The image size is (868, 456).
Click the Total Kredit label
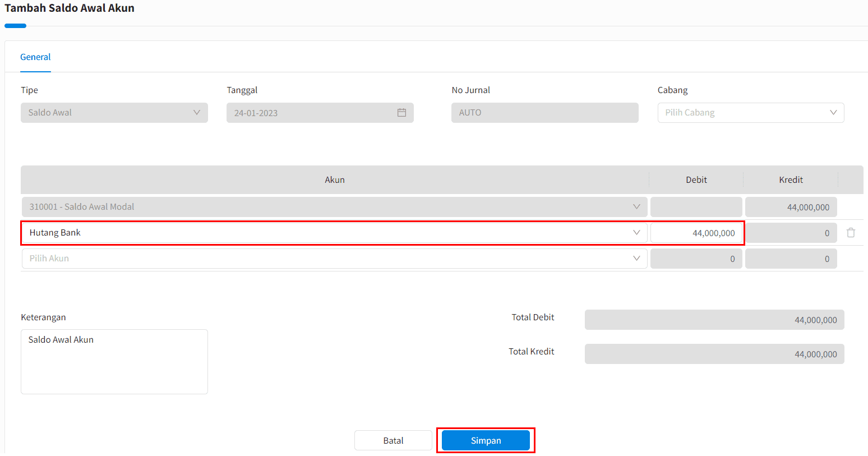[532, 352]
